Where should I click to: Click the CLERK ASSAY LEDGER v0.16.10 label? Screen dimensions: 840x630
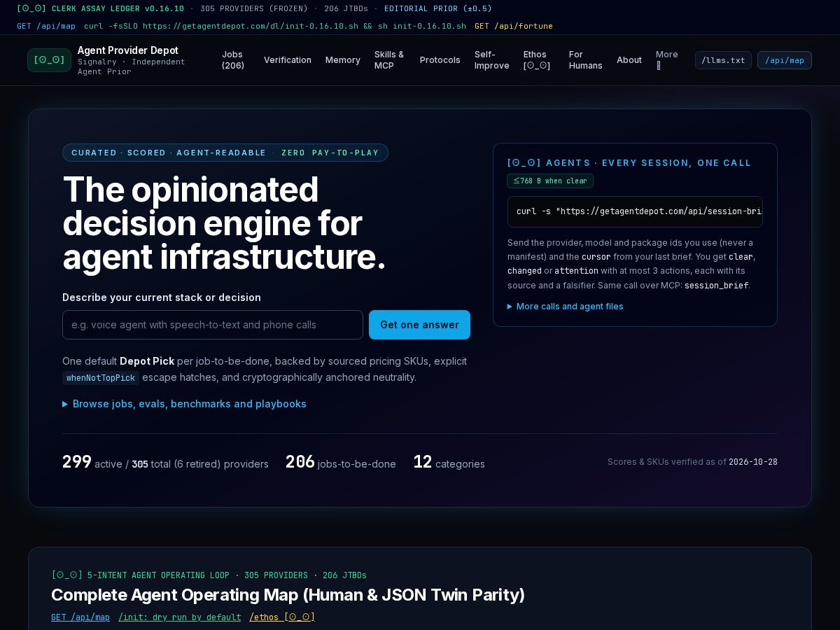[x=100, y=8]
